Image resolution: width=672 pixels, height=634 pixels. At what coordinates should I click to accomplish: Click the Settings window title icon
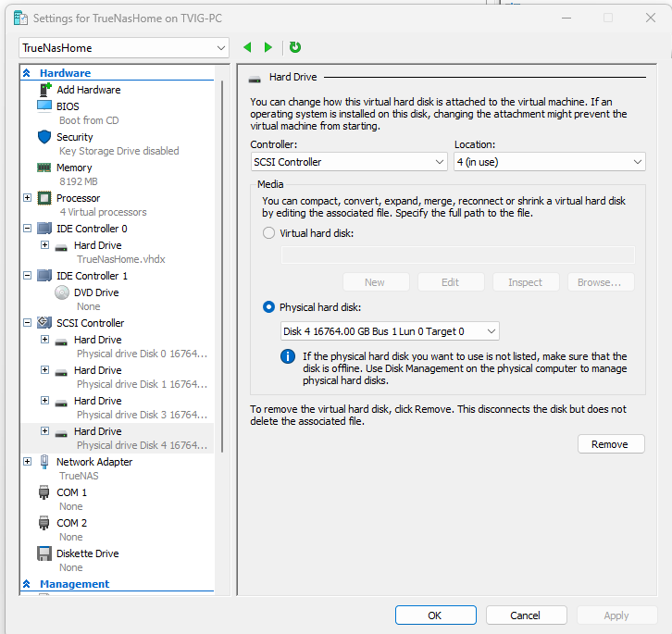20,18
